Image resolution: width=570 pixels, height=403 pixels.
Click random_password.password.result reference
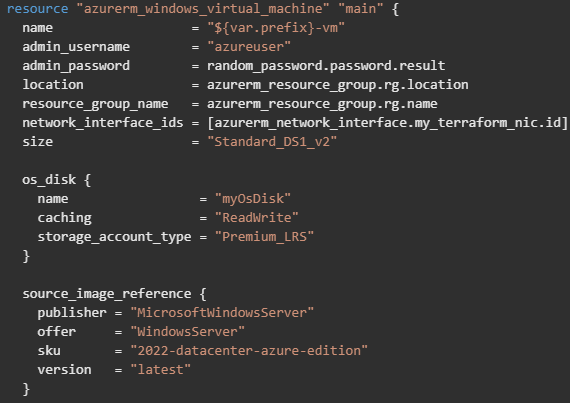(326, 66)
